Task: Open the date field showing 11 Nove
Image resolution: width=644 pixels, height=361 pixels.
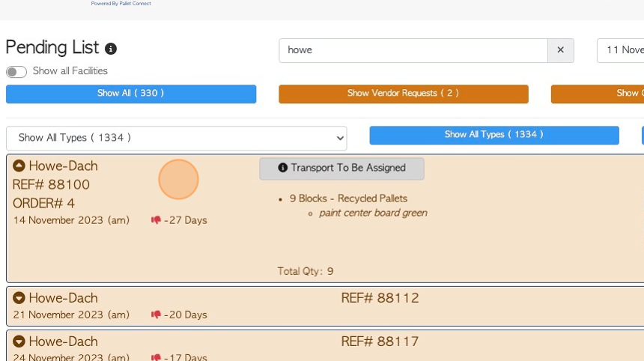Action: click(x=621, y=50)
